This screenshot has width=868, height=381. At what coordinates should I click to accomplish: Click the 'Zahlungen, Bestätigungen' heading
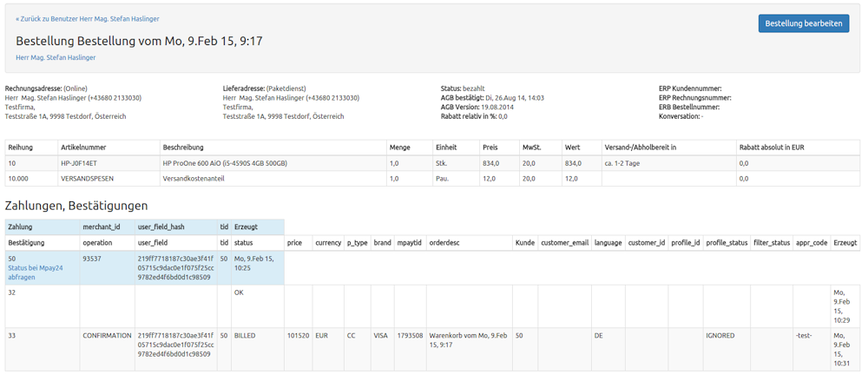[x=76, y=206]
